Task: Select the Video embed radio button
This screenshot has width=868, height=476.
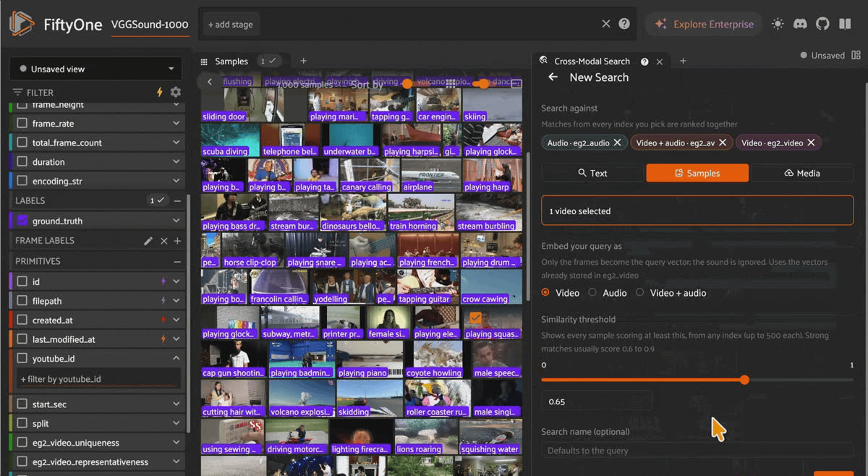Action: 545,293
